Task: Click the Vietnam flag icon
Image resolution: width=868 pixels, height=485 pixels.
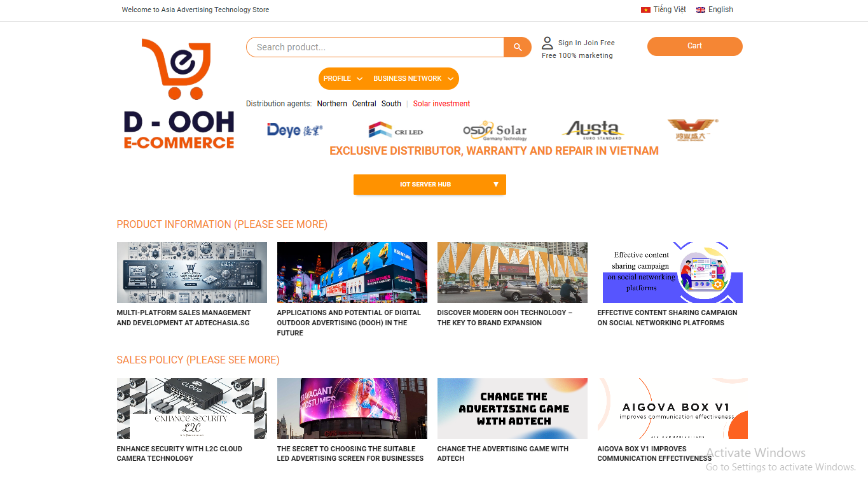Action: pos(645,10)
